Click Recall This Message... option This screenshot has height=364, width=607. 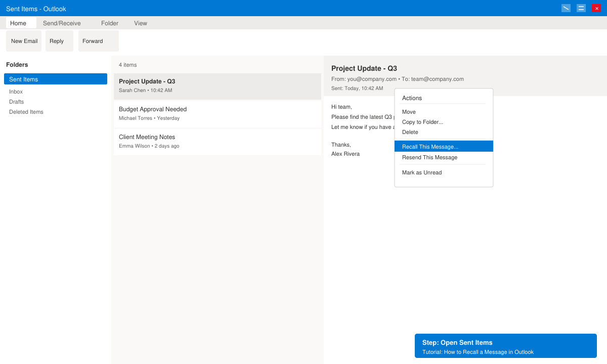click(x=444, y=146)
